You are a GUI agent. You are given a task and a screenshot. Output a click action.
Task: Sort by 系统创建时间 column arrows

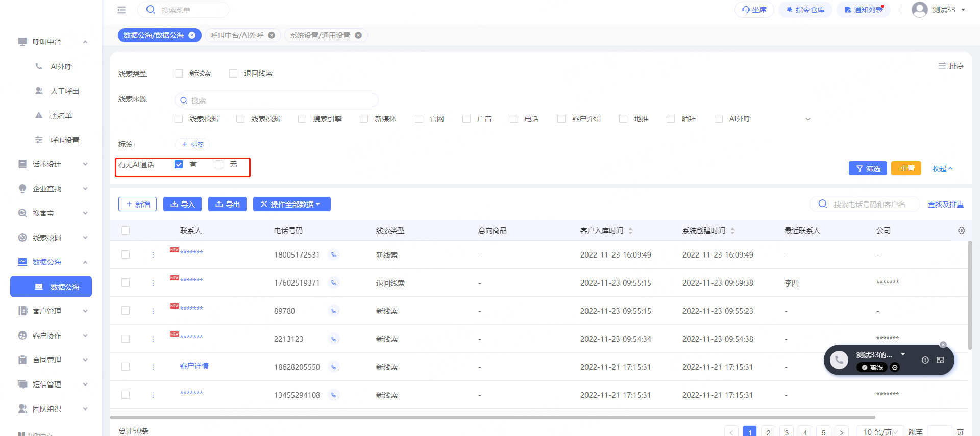(732, 230)
